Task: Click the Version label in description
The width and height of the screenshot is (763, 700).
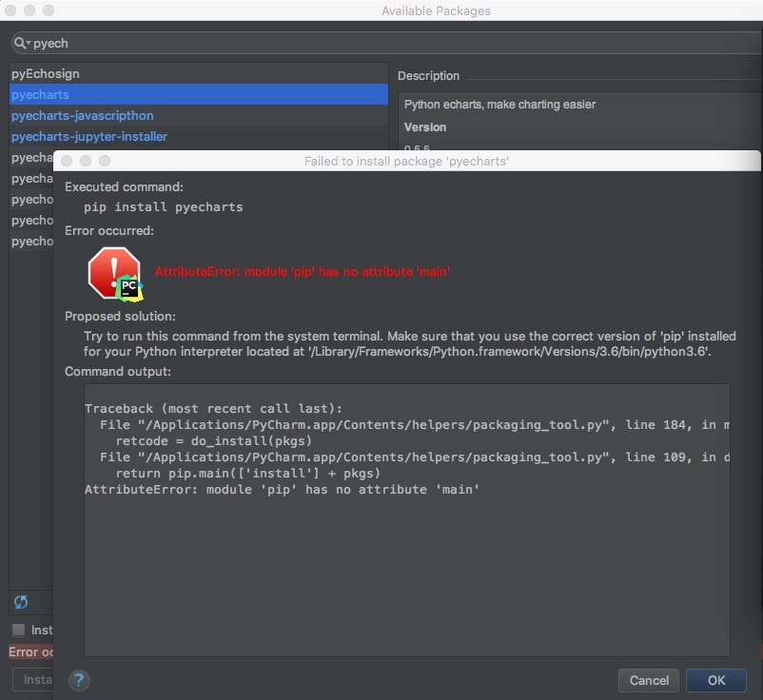Action: tap(425, 127)
